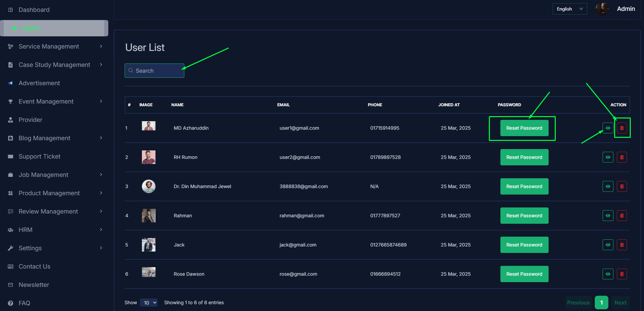644x311 pixels.
Task: Reset password for Jack
Action: click(525, 245)
